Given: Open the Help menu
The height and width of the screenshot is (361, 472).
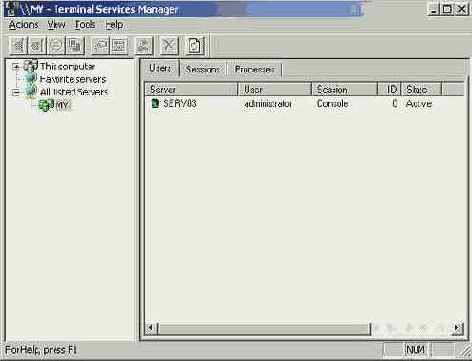Looking at the screenshot, I should pyautogui.click(x=114, y=25).
